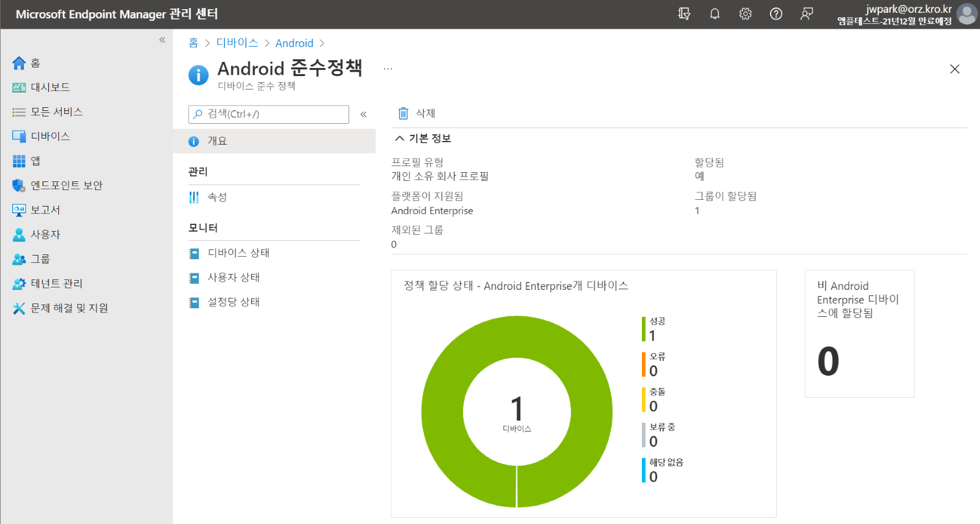This screenshot has width=980, height=524.
Task: Click the all services list icon
Action: (x=19, y=112)
